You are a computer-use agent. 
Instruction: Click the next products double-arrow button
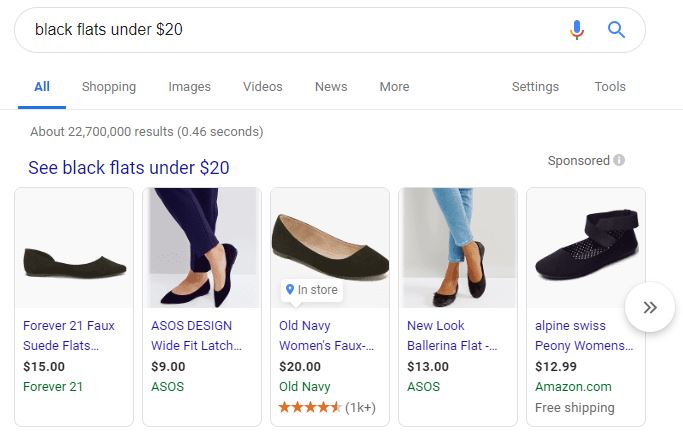[x=650, y=307]
